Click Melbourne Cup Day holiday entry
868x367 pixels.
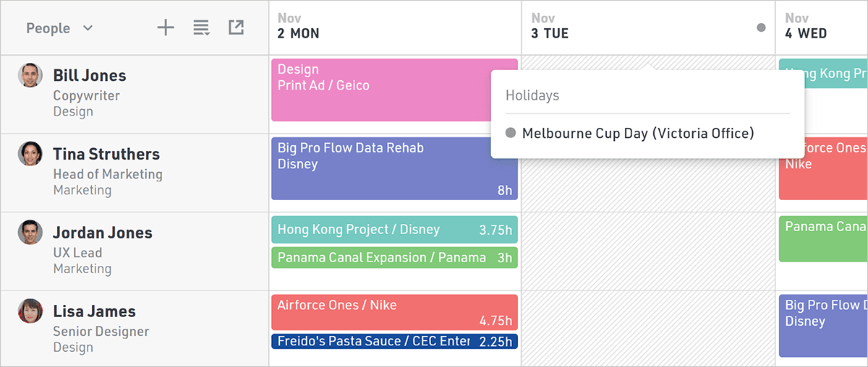click(637, 134)
